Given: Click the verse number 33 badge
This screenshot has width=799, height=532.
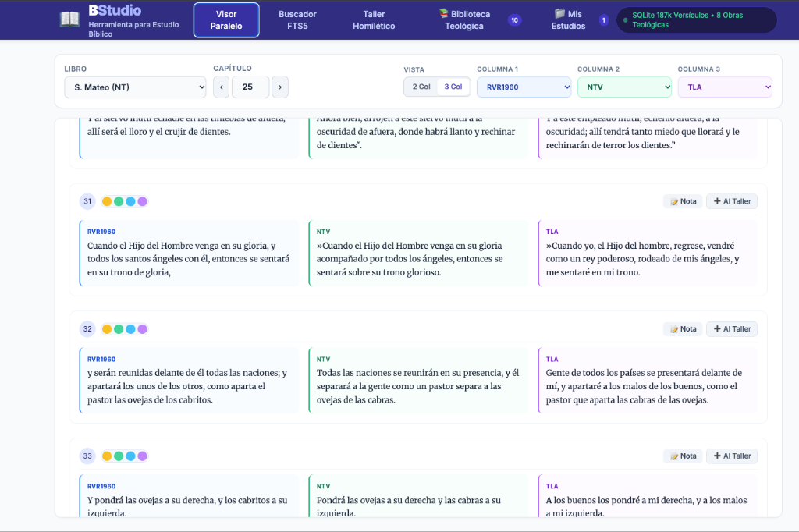Looking at the screenshot, I should click(87, 456).
